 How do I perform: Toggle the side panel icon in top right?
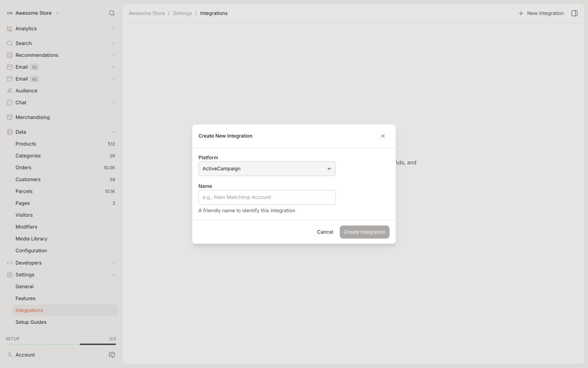click(x=575, y=13)
